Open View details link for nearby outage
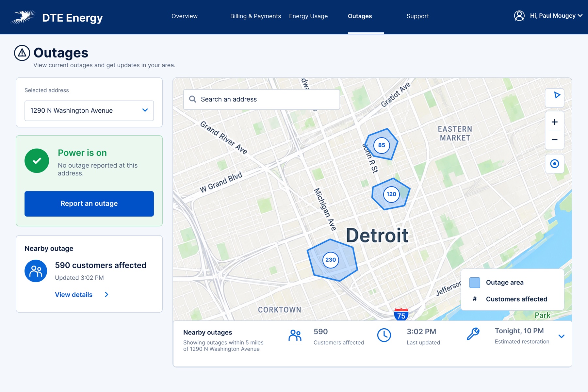 click(x=74, y=295)
